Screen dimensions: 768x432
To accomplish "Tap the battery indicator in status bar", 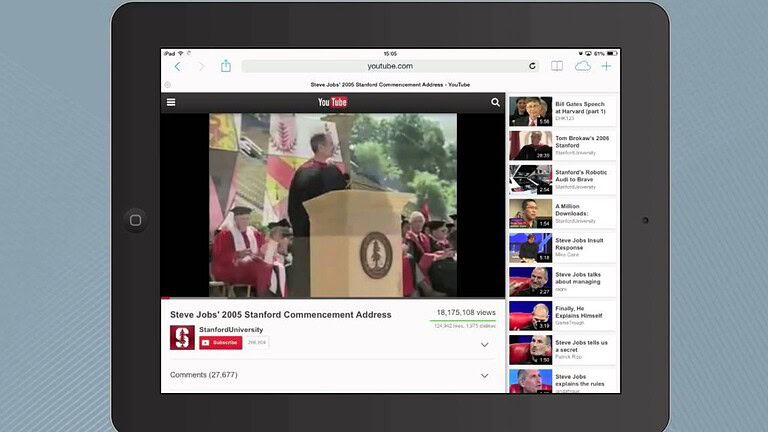I will coord(612,53).
